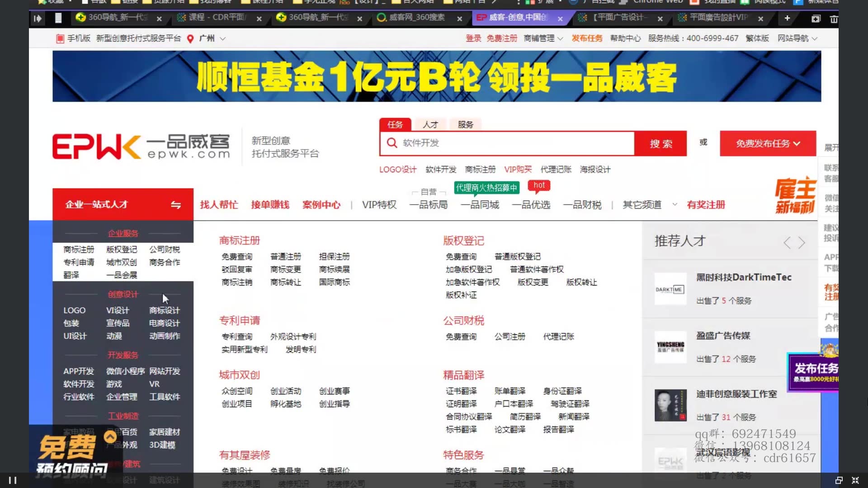The height and width of the screenshot is (488, 868).
Task: Pause the video with the pause icon
Action: pos(13,480)
